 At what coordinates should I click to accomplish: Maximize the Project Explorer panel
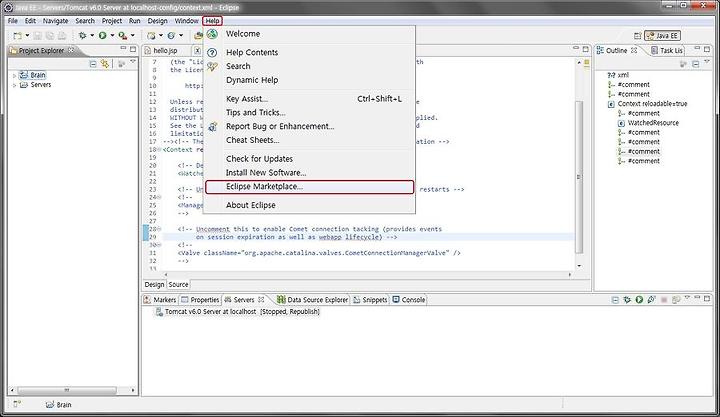(x=133, y=49)
